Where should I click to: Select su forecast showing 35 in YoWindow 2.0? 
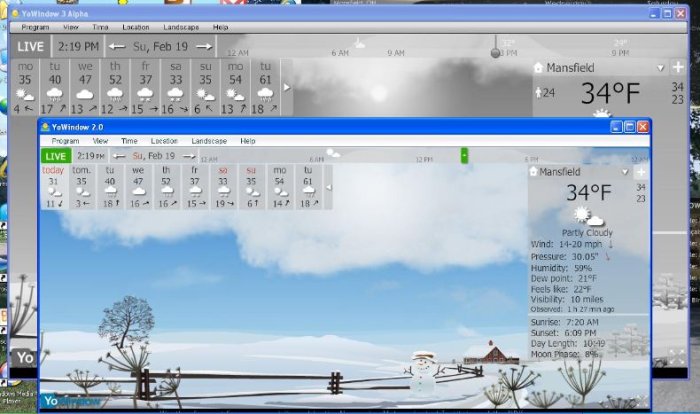(x=251, y=187)
